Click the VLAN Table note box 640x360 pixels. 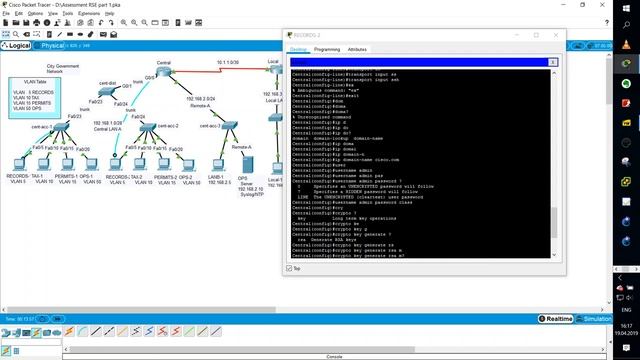tap(35, 98)
